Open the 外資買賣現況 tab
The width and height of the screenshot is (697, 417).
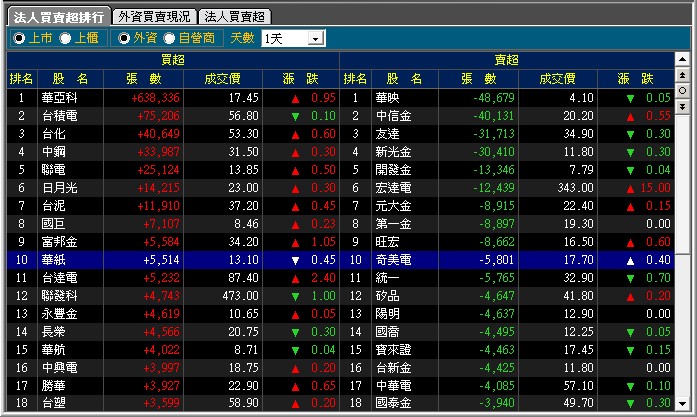pyautogui.click(x=154, y=17)
